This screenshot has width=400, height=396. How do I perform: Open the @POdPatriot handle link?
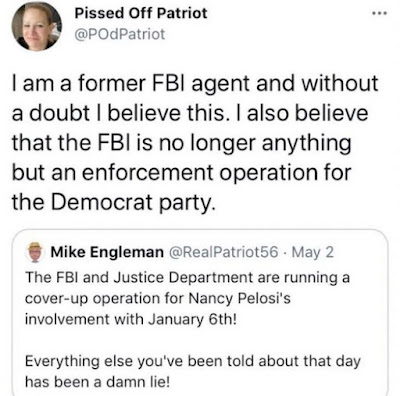120,34
